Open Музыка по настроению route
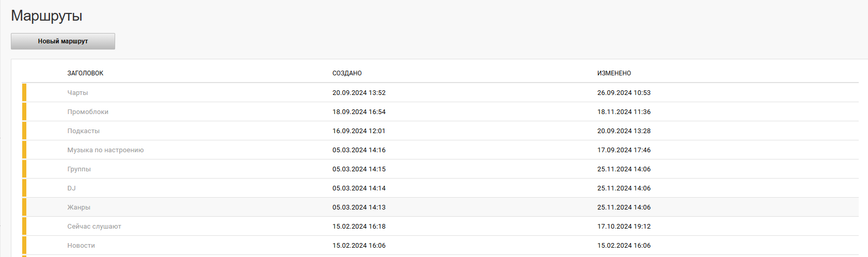The height and width of the screenshot is (257, 868). pos(105,150)
